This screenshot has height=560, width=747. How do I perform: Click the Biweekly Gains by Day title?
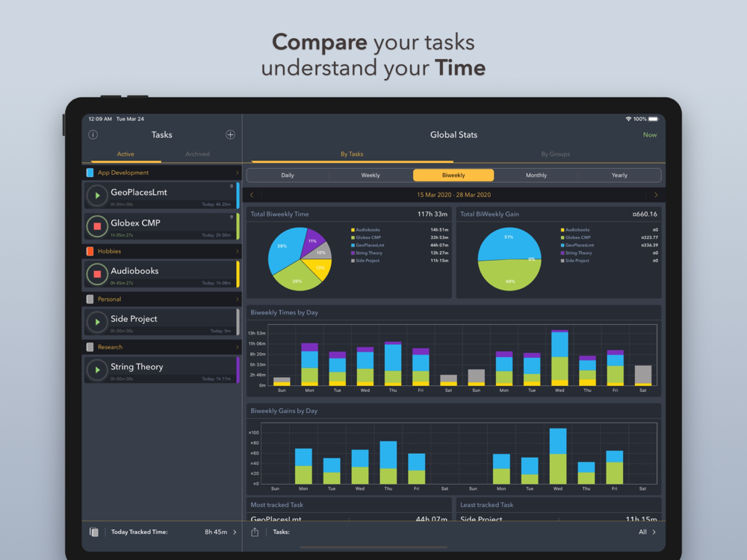coord(284,411)
